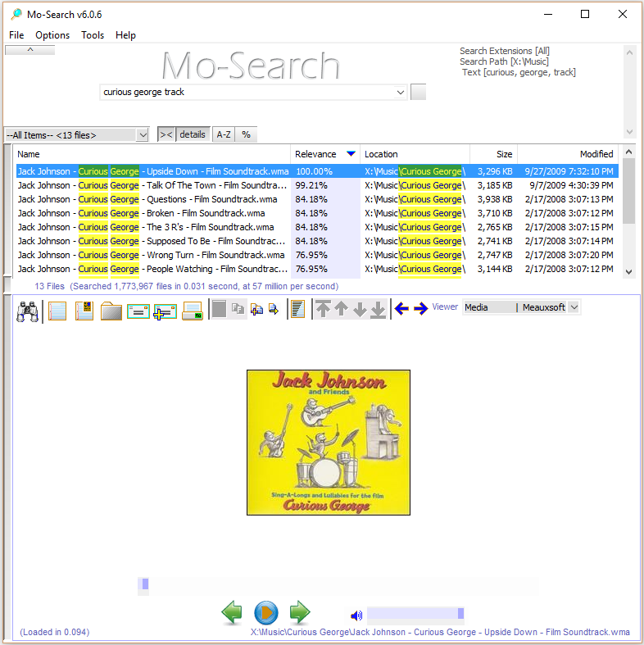
Task: Click the lined notepad page icon
Action: click(x=57, y=311)
